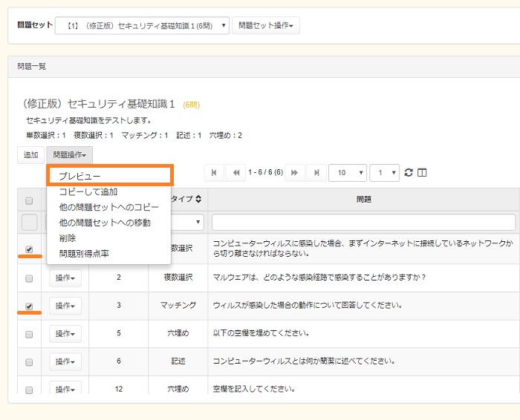Toggle the select-all checkbox in table header

pos(29,200)
